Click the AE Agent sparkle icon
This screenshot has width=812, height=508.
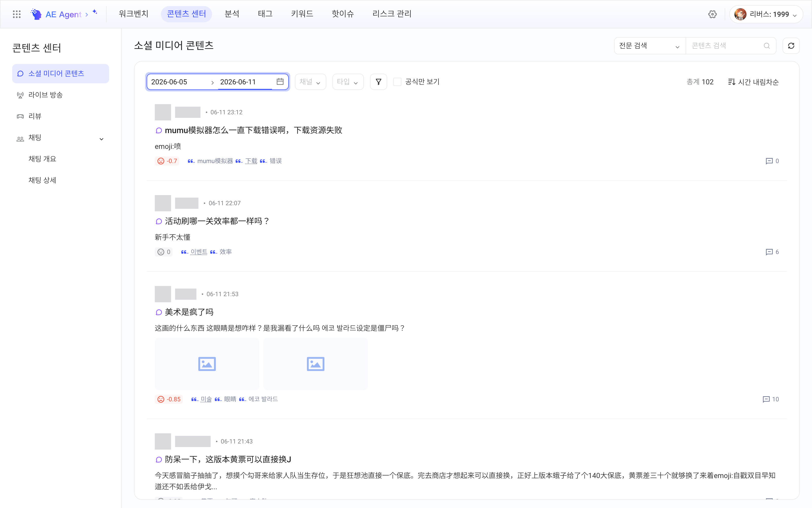pyautogui.click(x=95, y=12)
